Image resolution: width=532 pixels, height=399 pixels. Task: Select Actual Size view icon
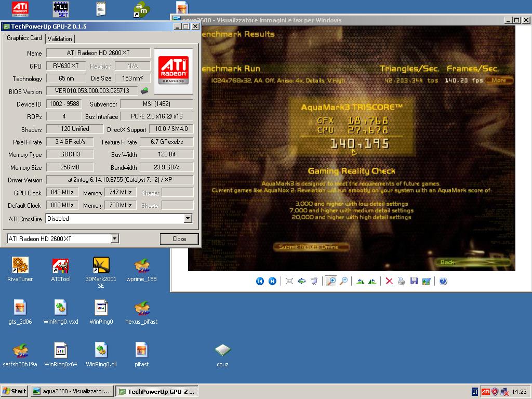(302, 281)
